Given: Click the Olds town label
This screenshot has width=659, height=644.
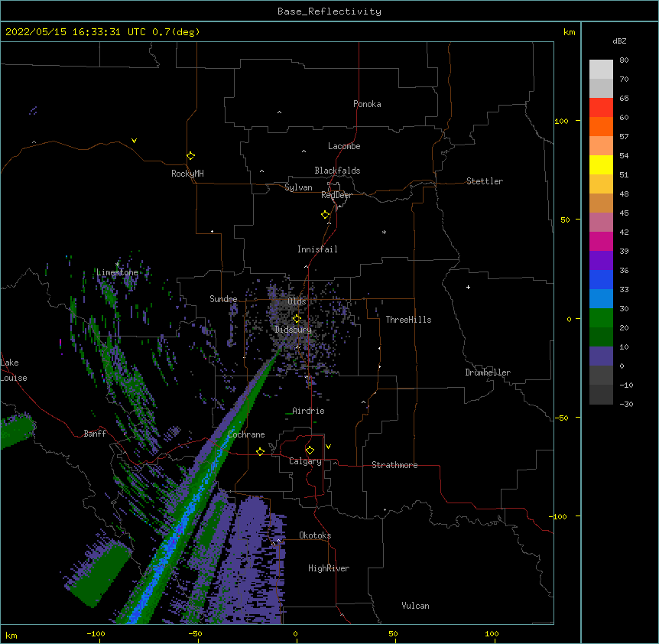Looking at the screenshot, I should click(297, 301).
